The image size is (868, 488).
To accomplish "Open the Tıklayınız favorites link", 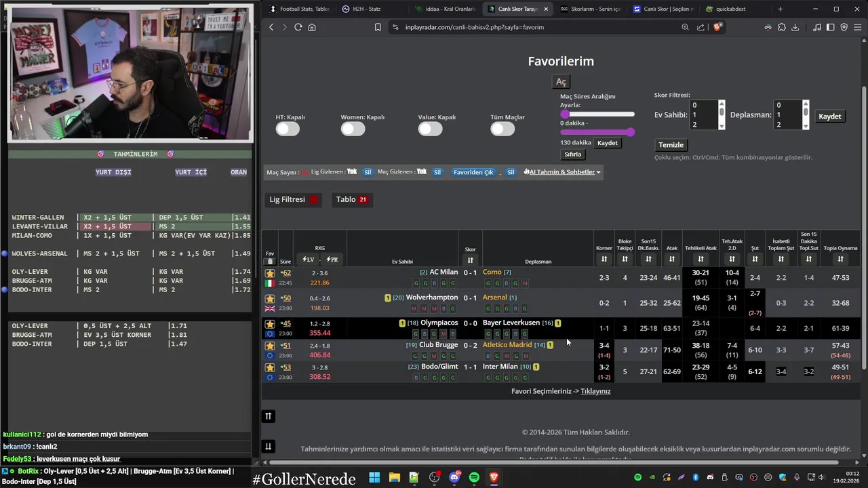I will [x=595, y=391].
